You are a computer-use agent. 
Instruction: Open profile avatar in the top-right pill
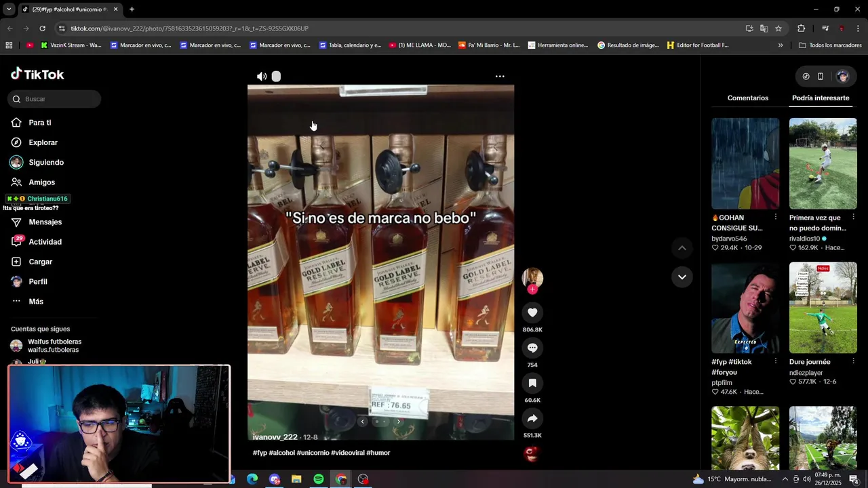842,77
